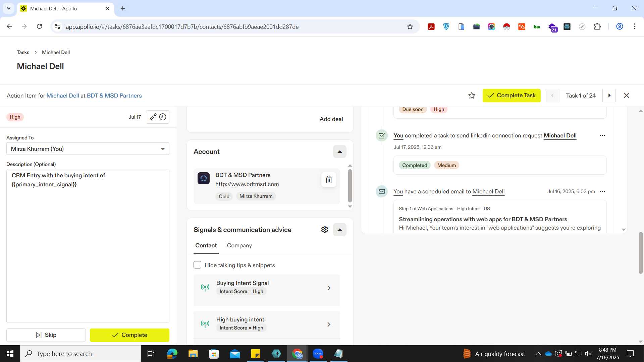Open Michael Dell link in scheduled email entry

tap(488, 191)
